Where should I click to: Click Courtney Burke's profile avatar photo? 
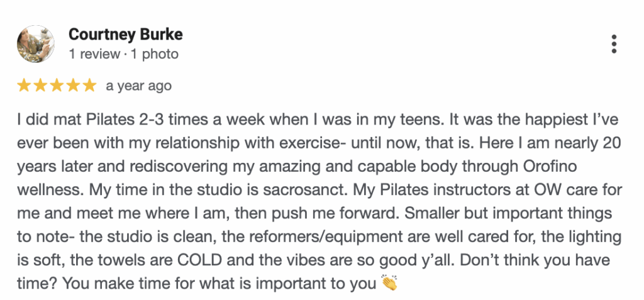coord(35,44)
